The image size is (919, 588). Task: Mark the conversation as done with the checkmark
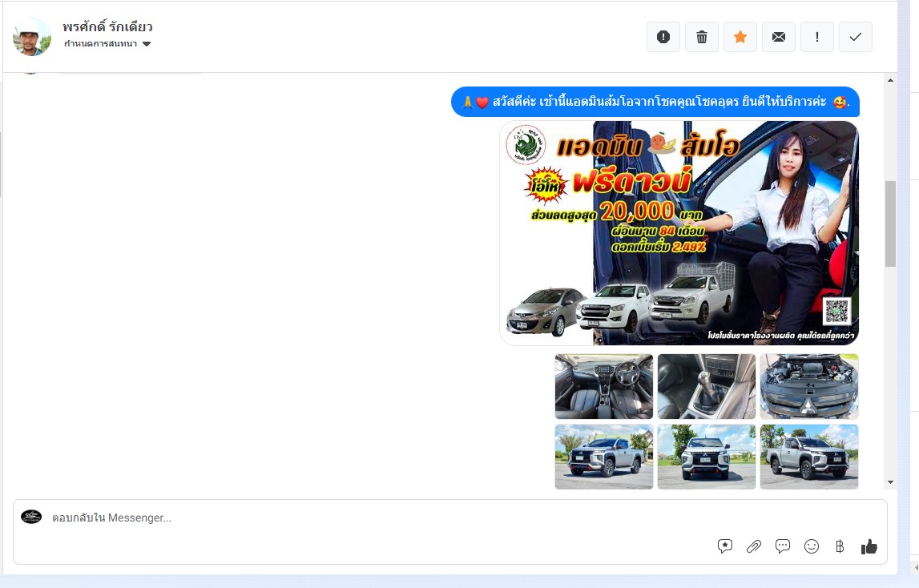click(x=856, y=37)
